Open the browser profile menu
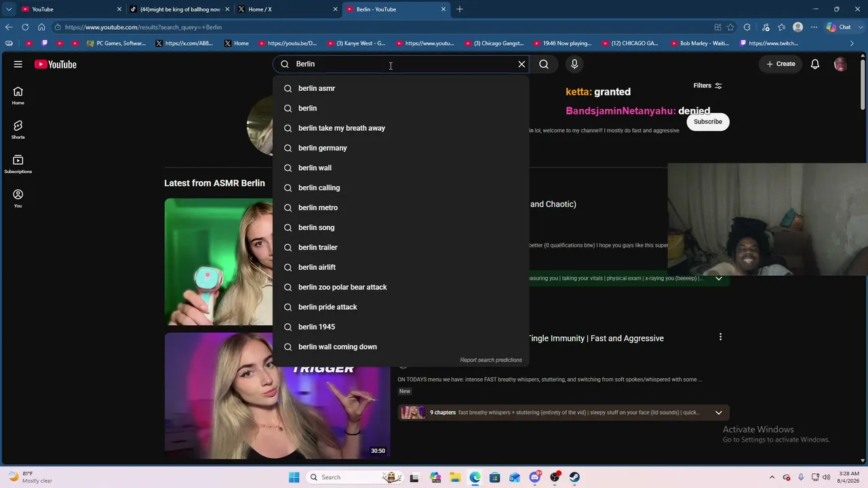 798,27
